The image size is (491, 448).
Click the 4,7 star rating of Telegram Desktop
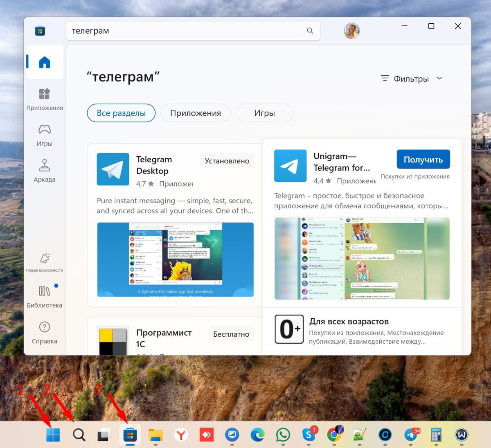coord(145,184)
